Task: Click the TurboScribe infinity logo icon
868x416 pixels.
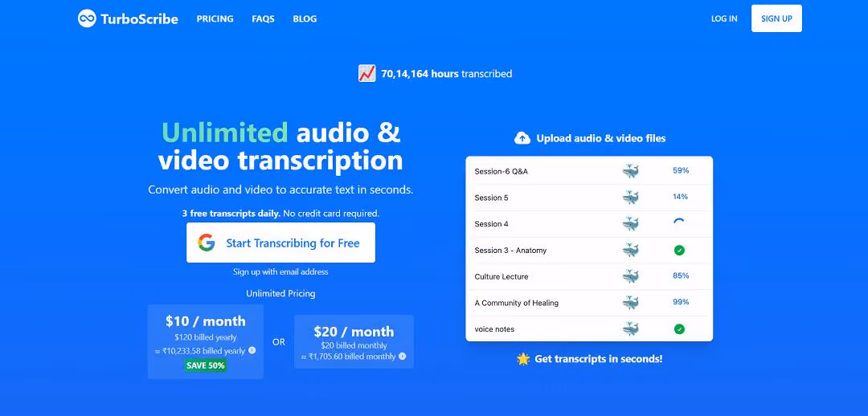Action: [x=87, y=18]
